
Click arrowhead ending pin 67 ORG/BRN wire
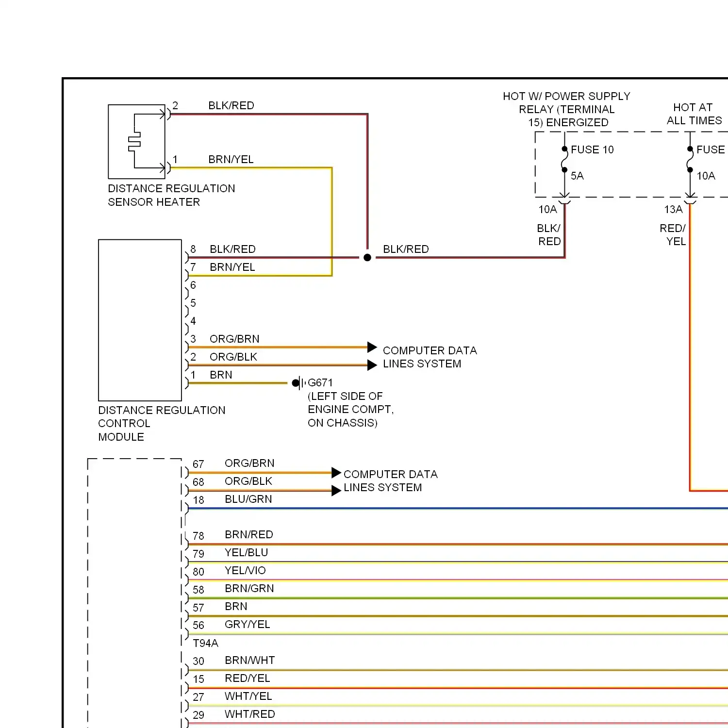click(336, 472)
